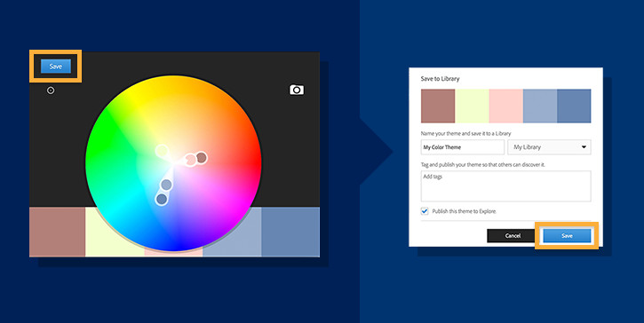Select the brown marker on the color wheel
The height and width of the screenshot is (323, 644).
point(202,158)
